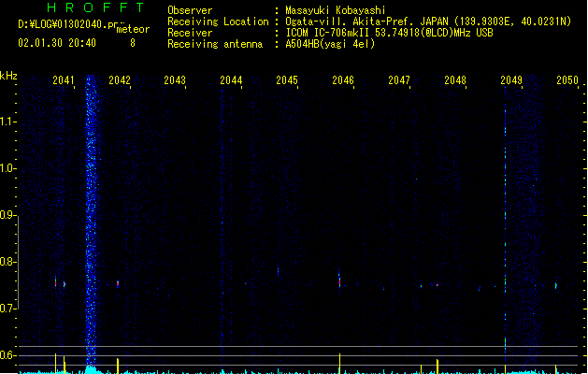
Task: Click the 0.7 kHz axis label
Action: tap(7, 309)
